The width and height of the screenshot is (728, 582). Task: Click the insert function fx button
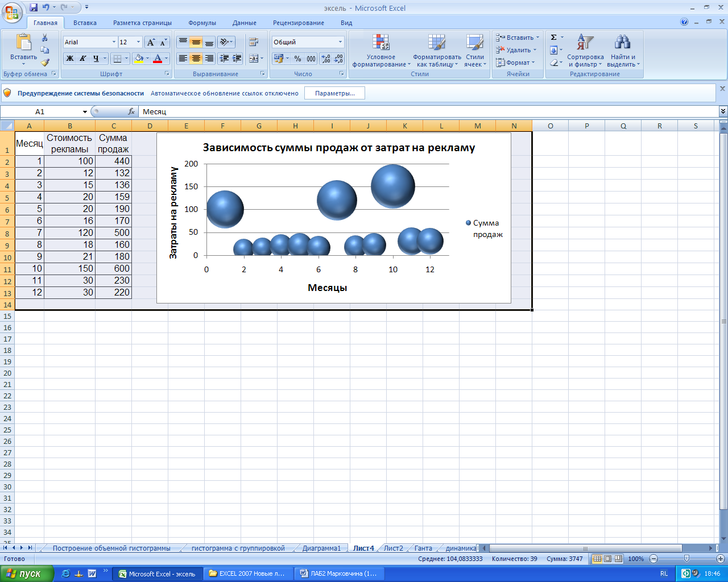tap(131, 112)
